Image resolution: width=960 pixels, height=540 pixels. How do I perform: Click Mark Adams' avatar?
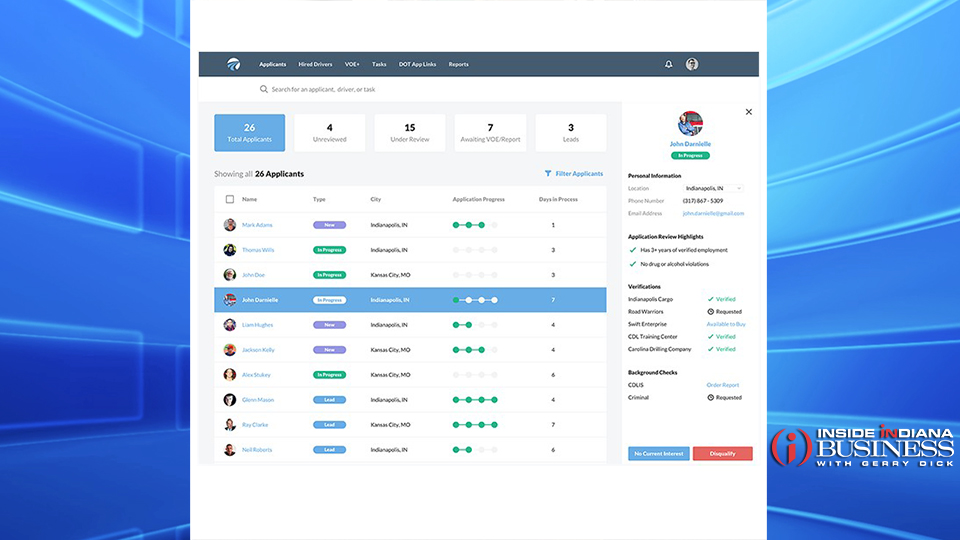point(230,225)
